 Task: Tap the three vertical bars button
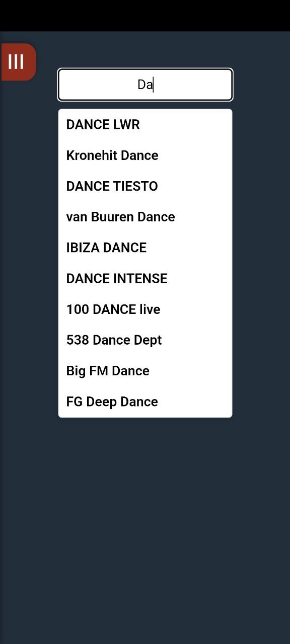pos(16,62)
